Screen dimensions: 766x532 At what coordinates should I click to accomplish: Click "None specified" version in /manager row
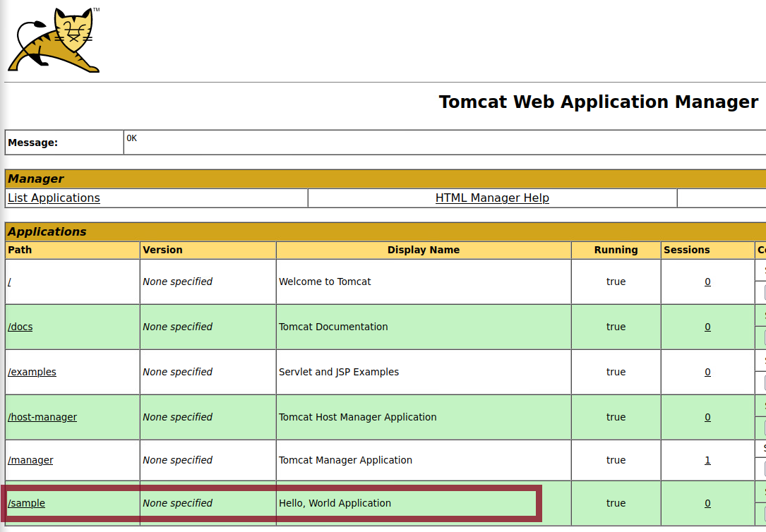click(177, 460)
